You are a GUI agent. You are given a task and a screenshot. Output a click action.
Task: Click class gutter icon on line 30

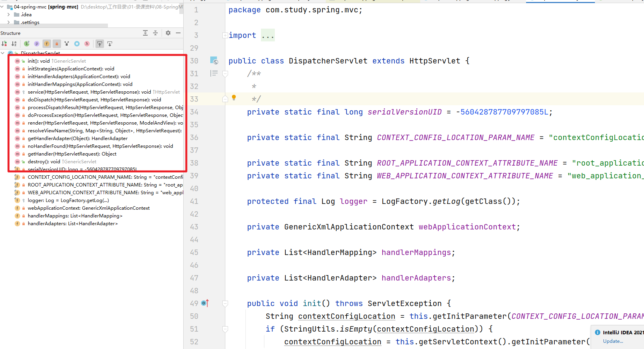(x=214, y=60)
